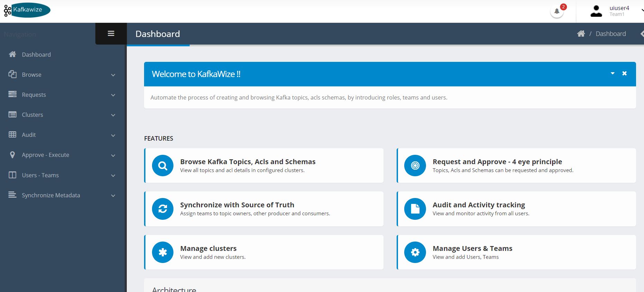Open Audit and Activity tracking title
The image size is (644, 292).
(x=479, y=205)
